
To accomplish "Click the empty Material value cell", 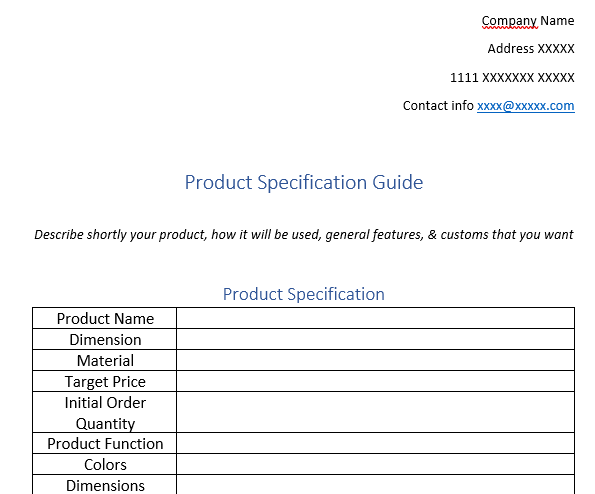I will (x=375, y=360).
